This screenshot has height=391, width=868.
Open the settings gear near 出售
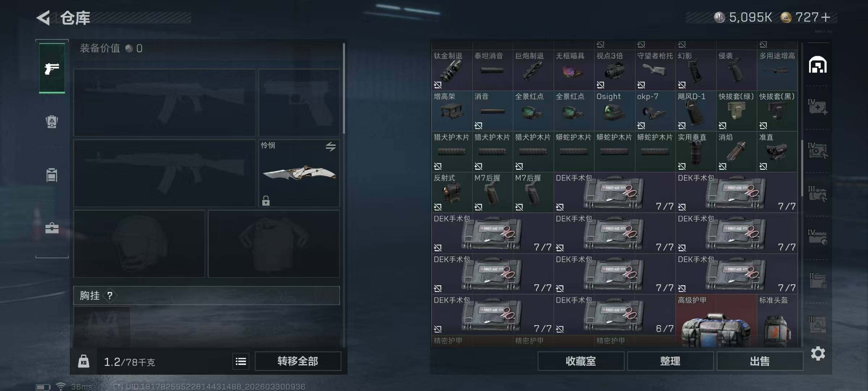818,353
